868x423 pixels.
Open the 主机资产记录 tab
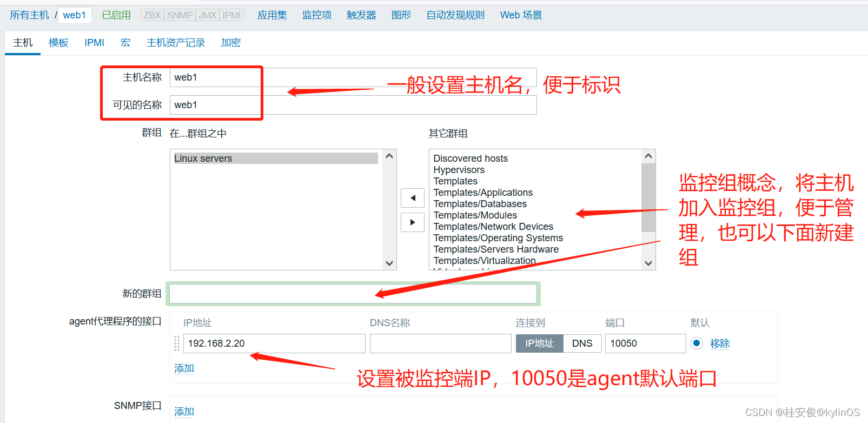click(x=176, y=43)
